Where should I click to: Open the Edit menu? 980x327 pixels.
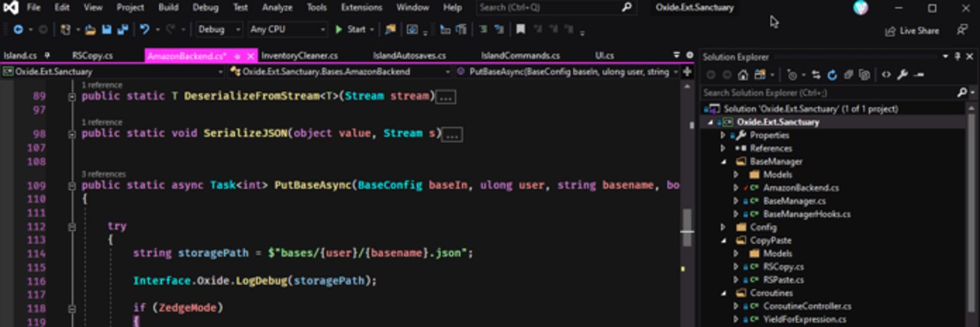point(62,8)
